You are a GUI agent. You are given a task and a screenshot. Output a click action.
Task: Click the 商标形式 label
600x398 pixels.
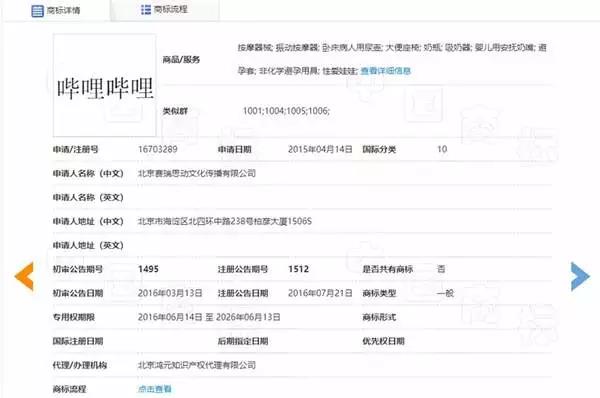coord(379,317)
